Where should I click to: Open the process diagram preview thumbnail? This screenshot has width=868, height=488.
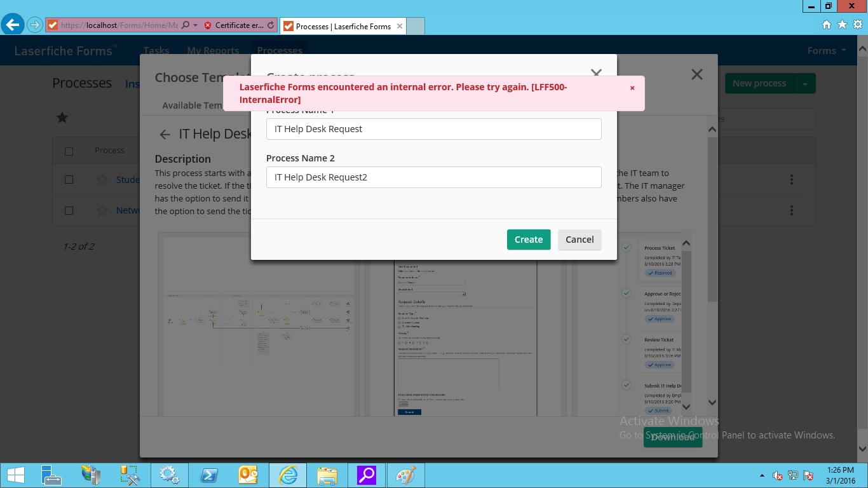point(259,326)
